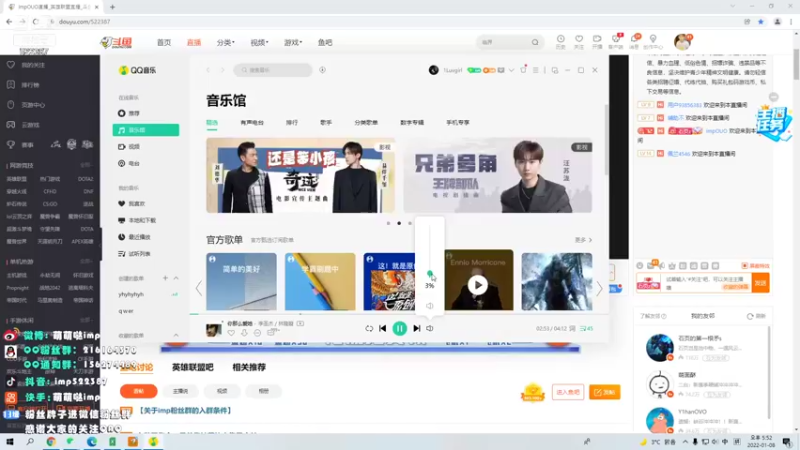The image size is (800, 450).
Task: Focus the QQ Music search field
Action: click(273, 70)
